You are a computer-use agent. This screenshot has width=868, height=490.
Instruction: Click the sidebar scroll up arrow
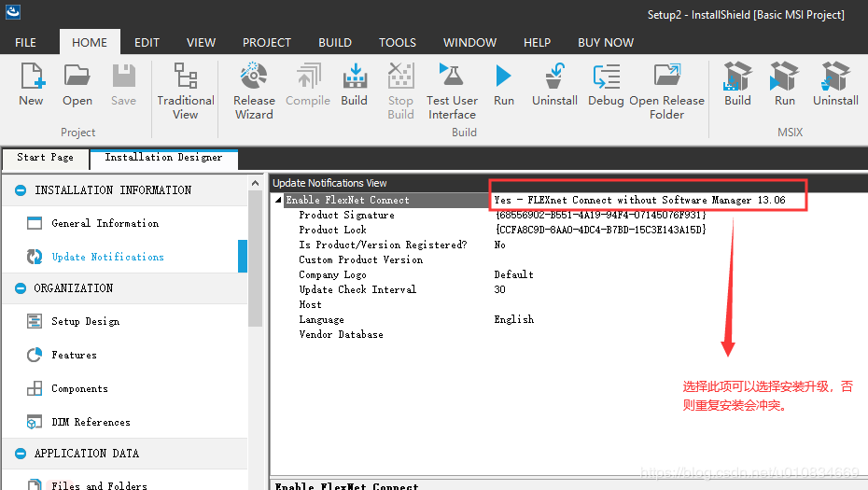coord(255,183)
